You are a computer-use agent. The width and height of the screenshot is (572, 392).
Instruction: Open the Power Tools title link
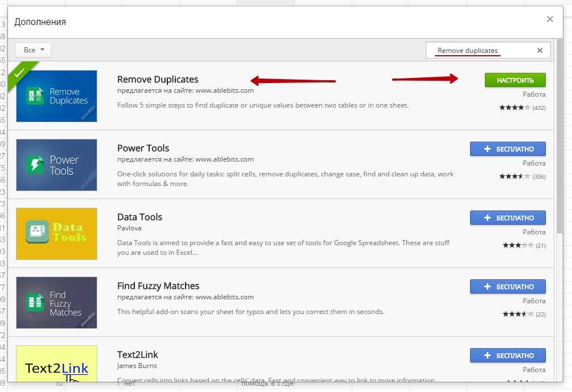(143, 148)
